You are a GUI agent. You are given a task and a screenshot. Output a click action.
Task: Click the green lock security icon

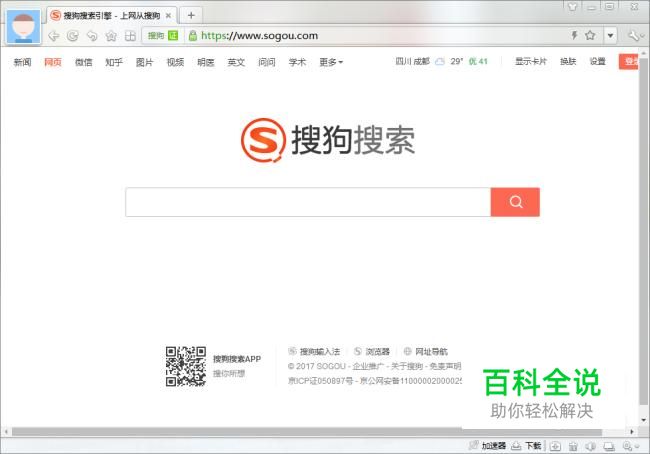click(x=192, y=36)
